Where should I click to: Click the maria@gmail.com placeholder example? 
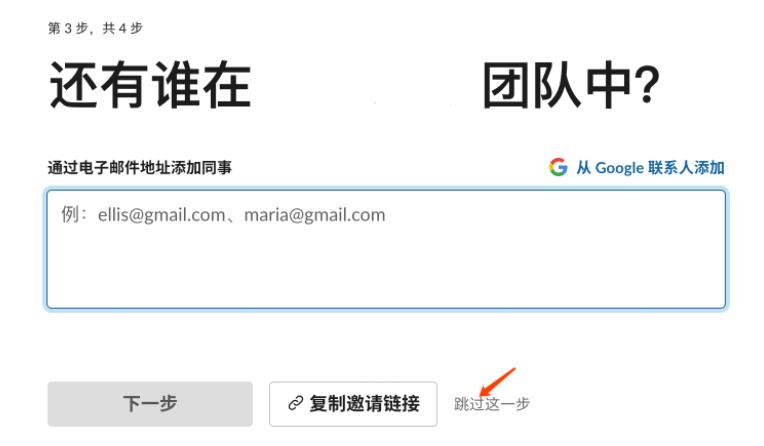[315, 215]
